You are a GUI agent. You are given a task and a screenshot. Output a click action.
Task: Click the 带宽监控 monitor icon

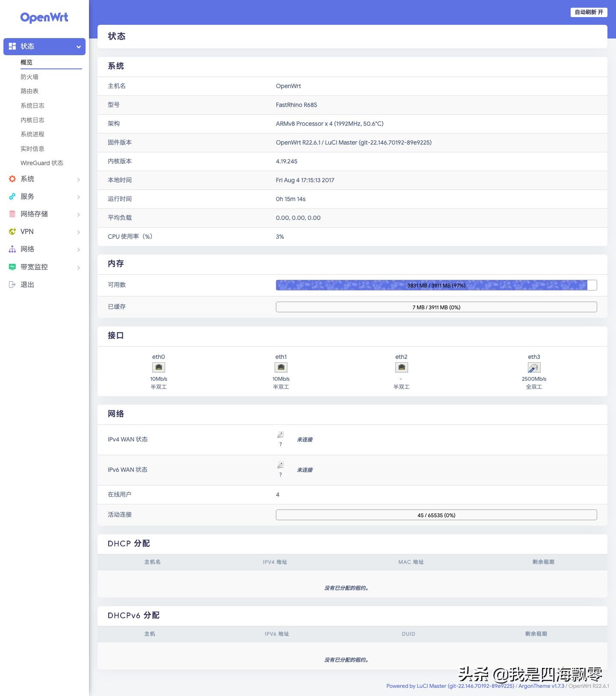coord(12,267)
